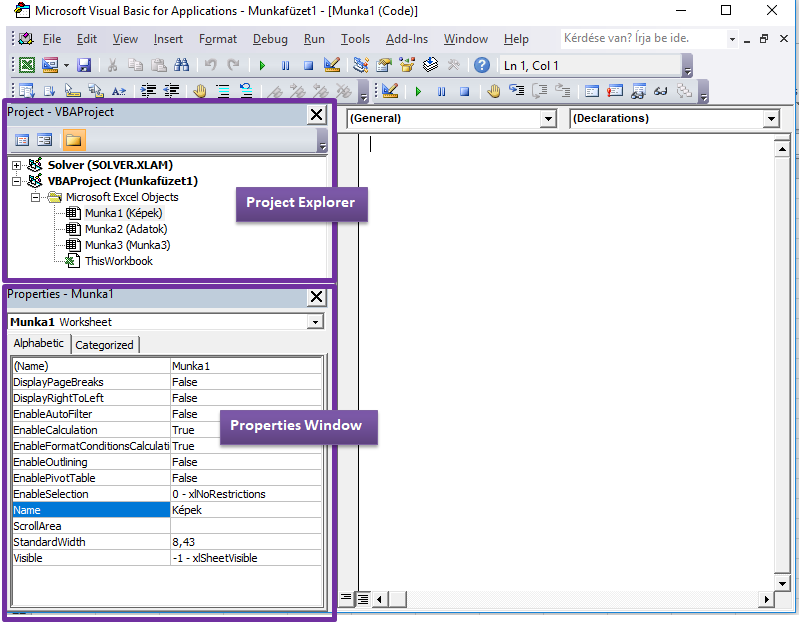The image size is (802, 623).
Task: Click Reset stop on the Standard toolbar
Action: pyautogui.click(x=308, y=65)
